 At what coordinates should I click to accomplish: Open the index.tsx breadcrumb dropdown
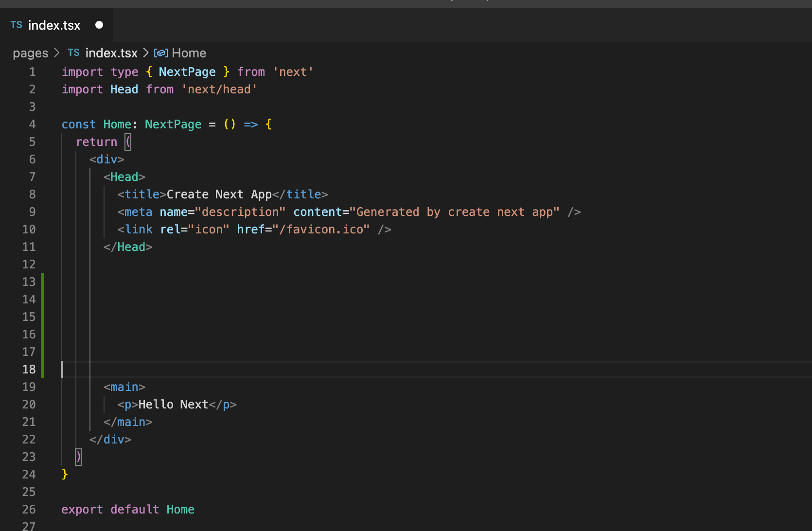tap(111, 53)
